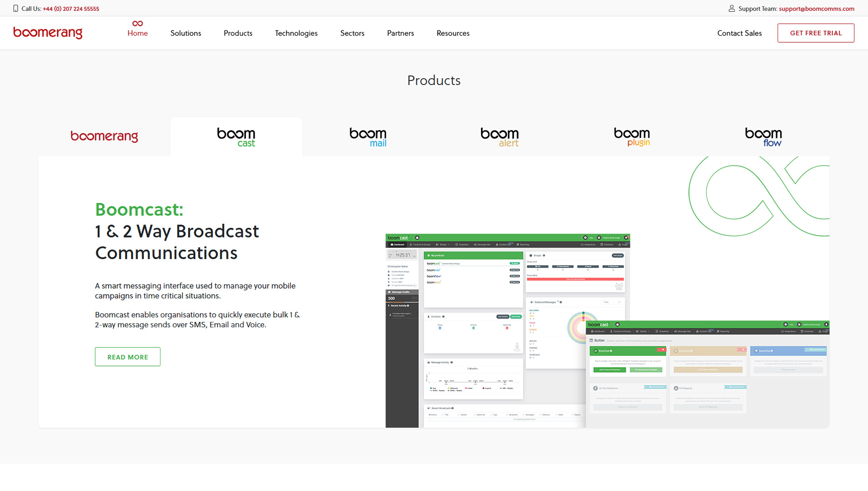Expand the Technologies menu
Viewport: 868px width, 491px height.
[x=296, y=33]
